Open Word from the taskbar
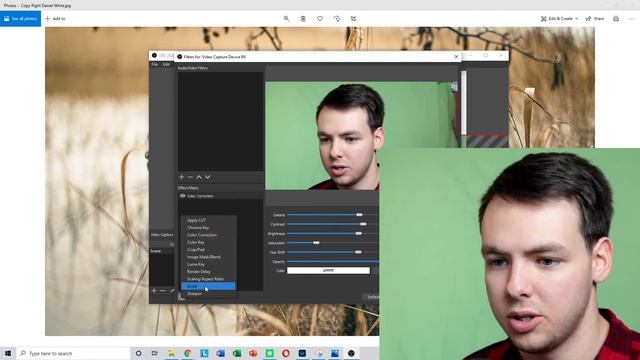The image size is (640, 360). 220,353
